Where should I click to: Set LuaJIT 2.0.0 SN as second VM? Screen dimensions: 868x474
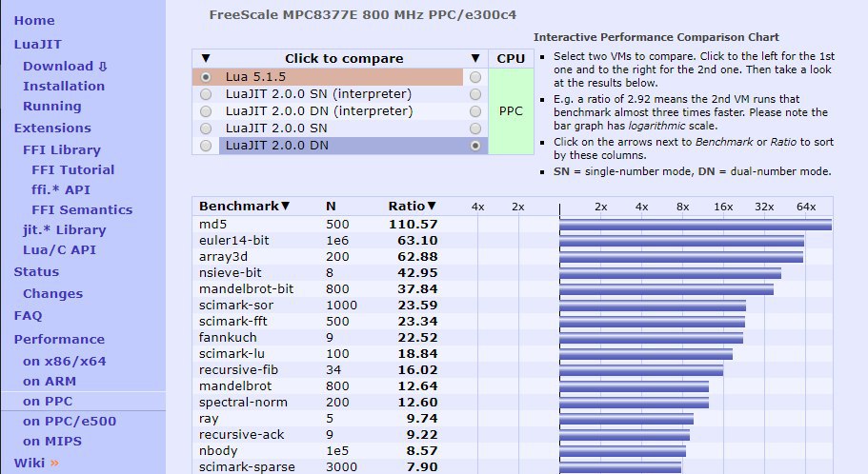pyautogui.click(x=474, y=128)
